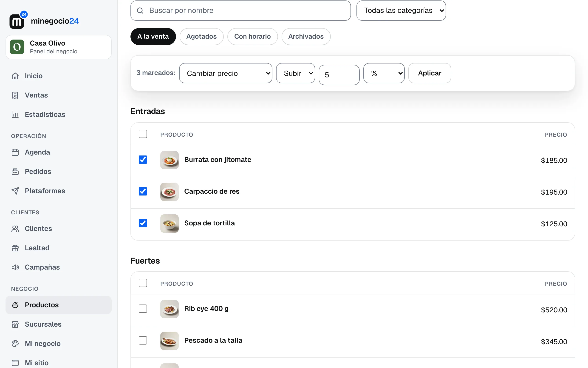The image size is (588, 368).
Task: Click the Clientes people icon
Action: (15, 229)
